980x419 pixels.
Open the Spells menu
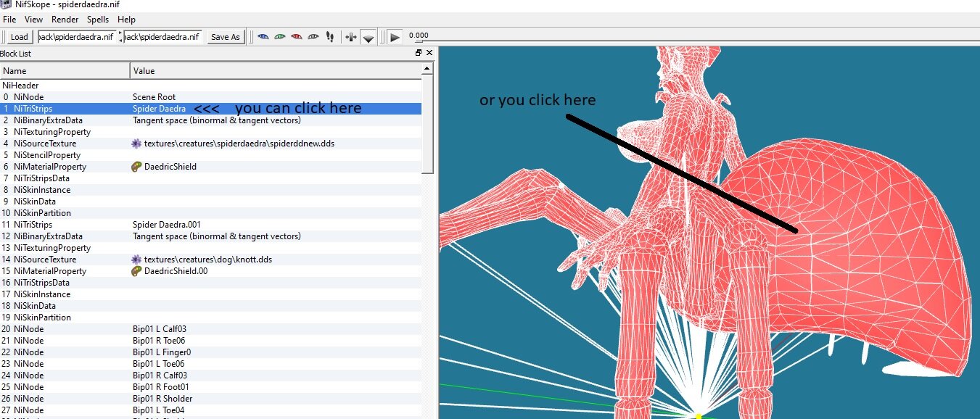point(98,20)
